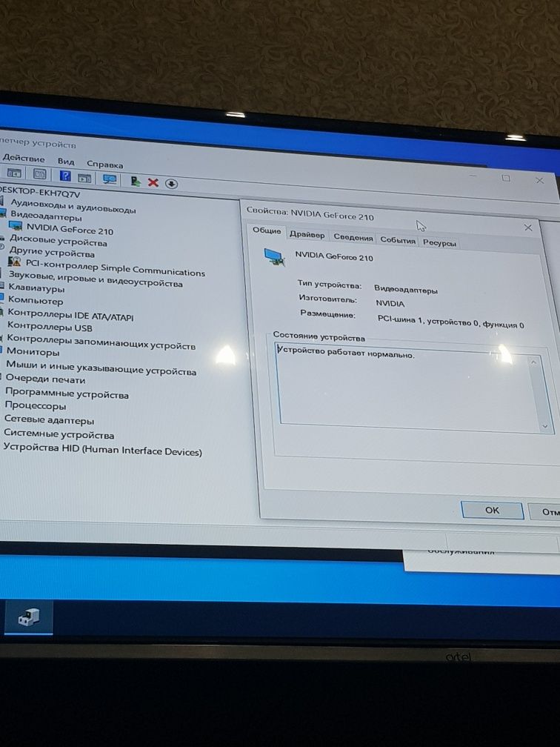The image size is (560, 747).
Task: Open Device Manager from the taskbar icon
Action: tap(29, 617)
